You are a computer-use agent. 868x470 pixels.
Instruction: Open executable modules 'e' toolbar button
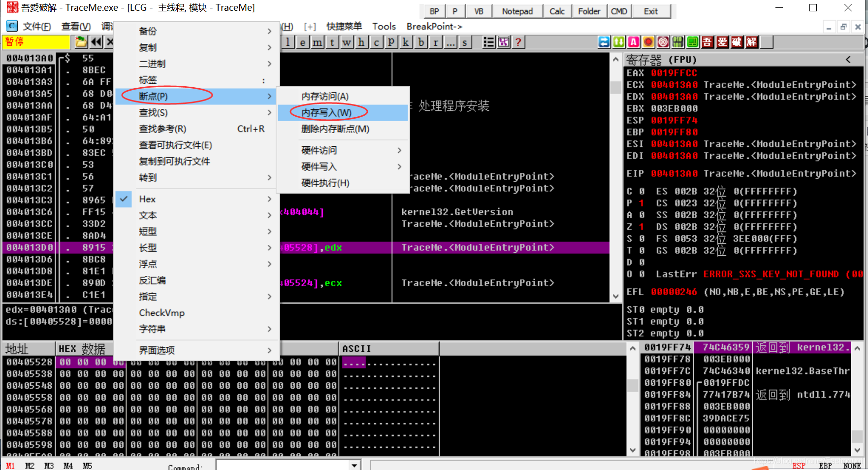point(303,42)
